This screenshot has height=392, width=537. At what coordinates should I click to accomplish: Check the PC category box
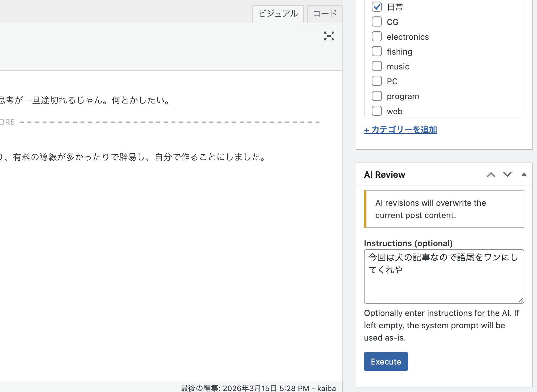pyautogui.click(x=377, y=81)
